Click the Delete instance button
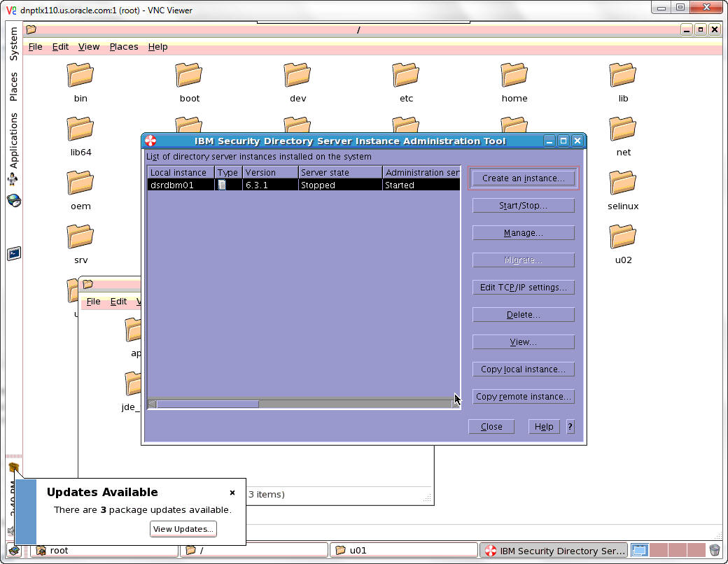Image resolution: width=728 pixels, height=564 pixels. tap(524, 315)
